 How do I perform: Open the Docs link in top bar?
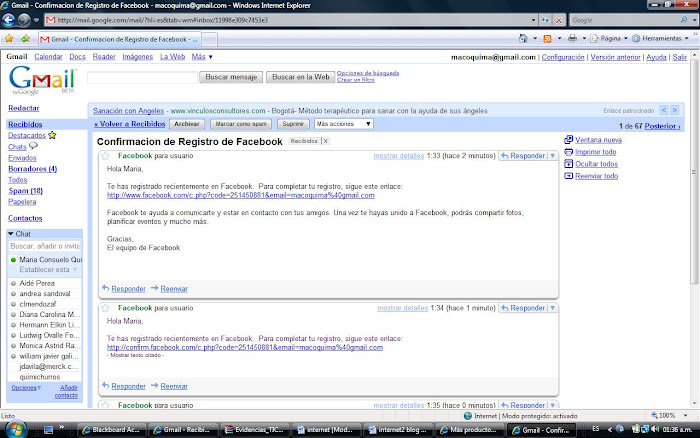77,57
